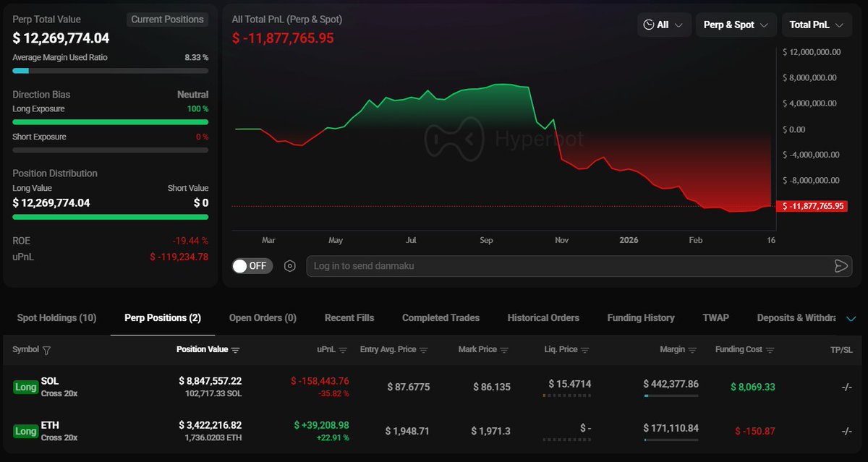Click the Symbol filter funnel icon
The width and height of the screenshot is (868, 462).
coord(47,350)
